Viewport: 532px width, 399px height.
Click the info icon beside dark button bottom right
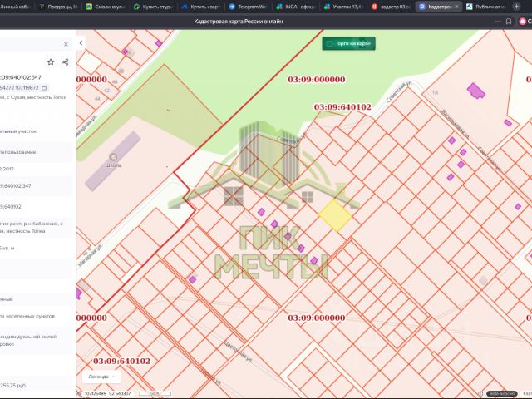[x=480, y=393]
